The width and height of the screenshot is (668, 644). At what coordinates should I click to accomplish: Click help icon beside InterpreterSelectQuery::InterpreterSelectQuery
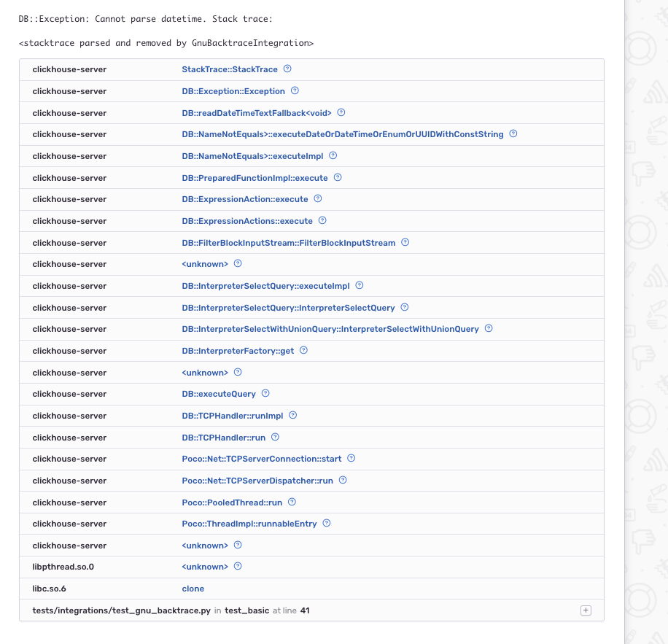(x=405, y=307)
